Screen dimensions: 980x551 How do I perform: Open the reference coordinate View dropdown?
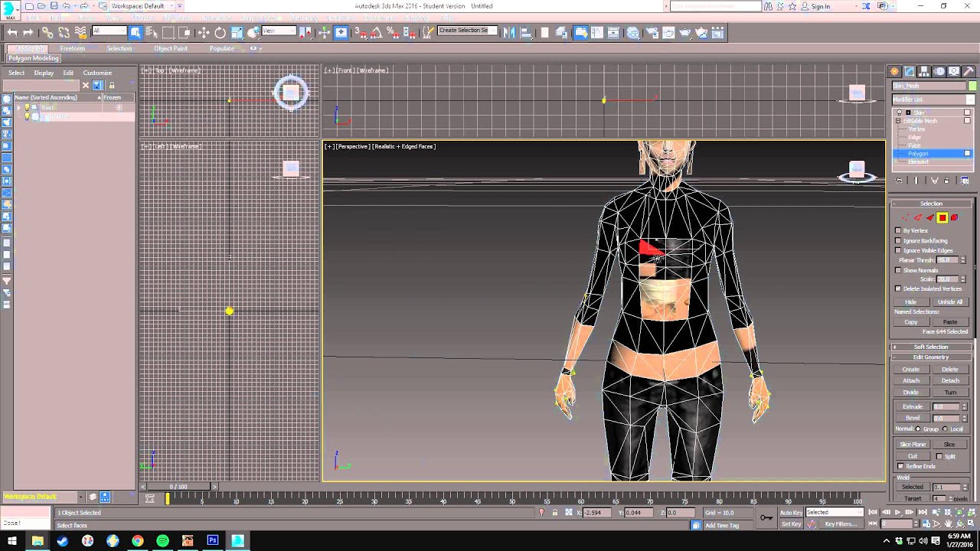[x=279, y=31]
